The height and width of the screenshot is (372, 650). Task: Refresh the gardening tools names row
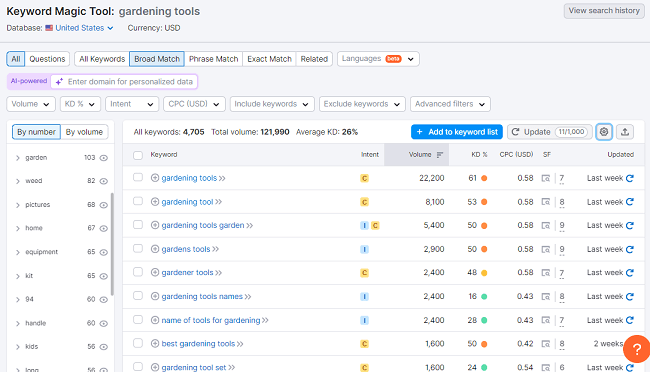pos(630,297)
